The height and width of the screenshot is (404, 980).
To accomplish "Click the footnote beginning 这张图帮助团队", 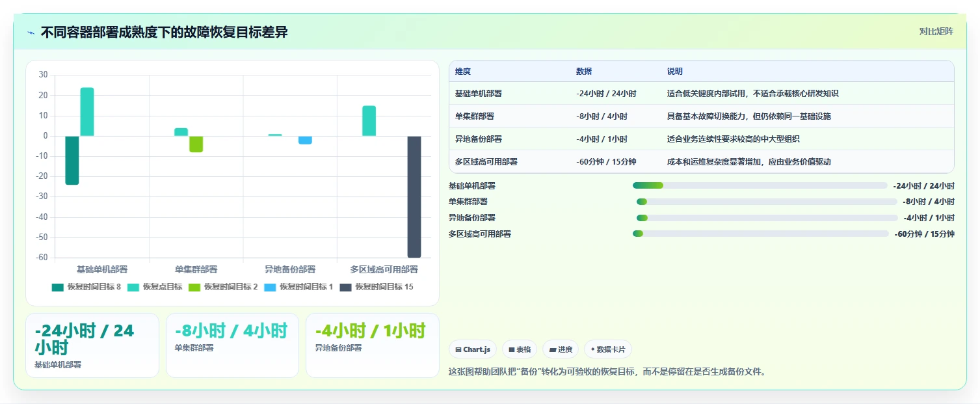I will click(608, 372).
